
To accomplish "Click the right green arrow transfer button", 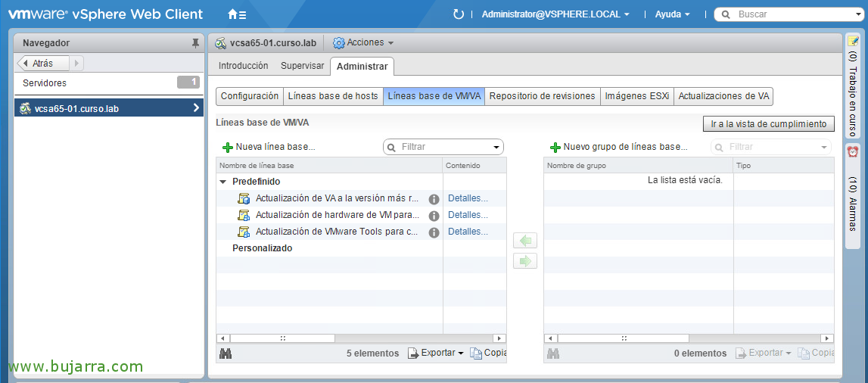I will pos(524,260).
